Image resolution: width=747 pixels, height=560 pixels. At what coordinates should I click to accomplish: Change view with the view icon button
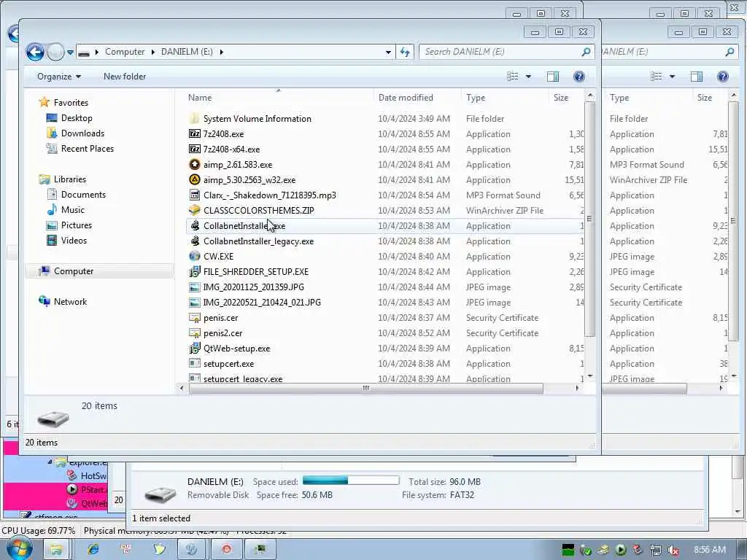pos(513,77)
